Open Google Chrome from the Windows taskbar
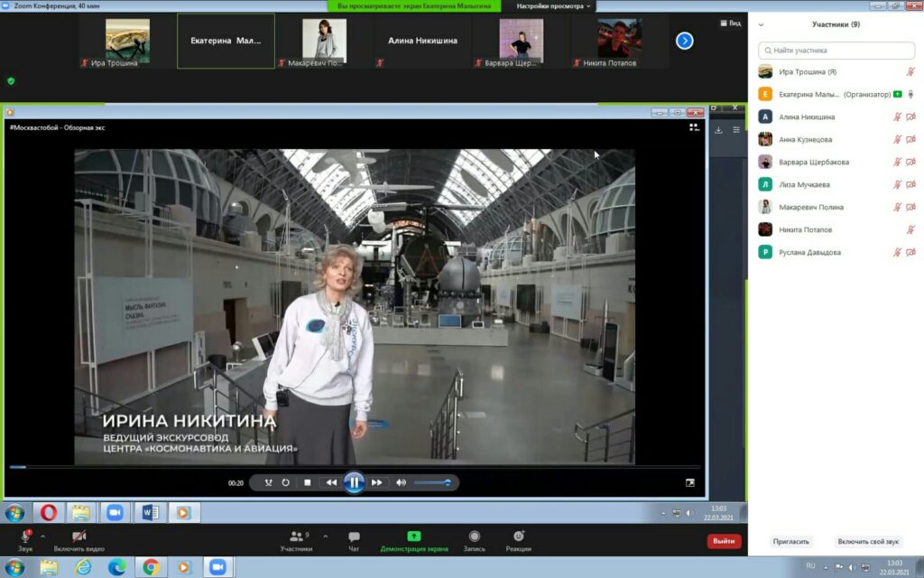 click(150, 567)
